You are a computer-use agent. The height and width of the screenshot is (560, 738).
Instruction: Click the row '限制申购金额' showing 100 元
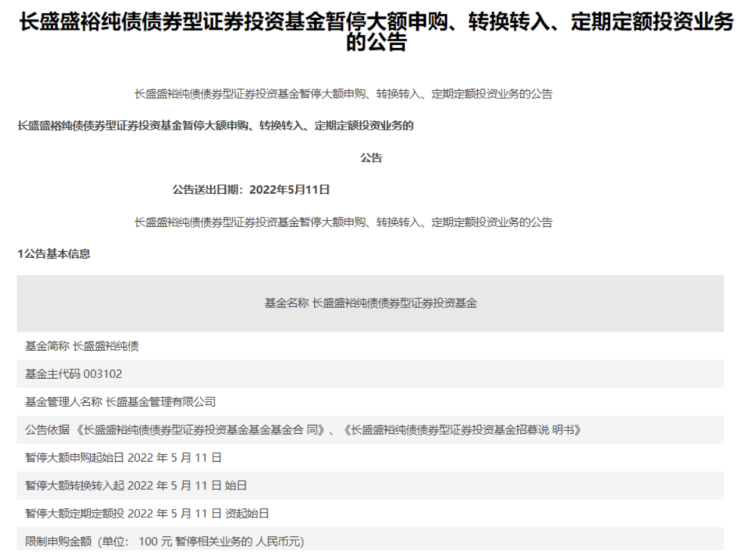tap(370, 540)
